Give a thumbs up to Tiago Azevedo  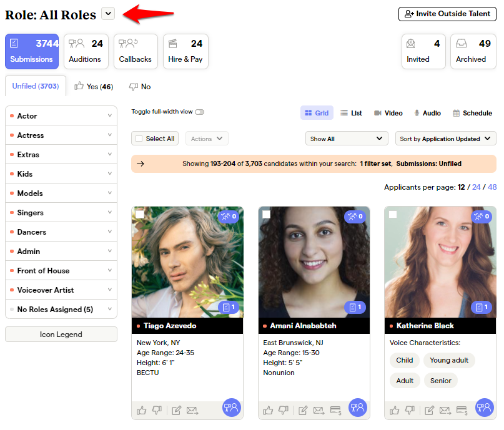pos(142,411)
